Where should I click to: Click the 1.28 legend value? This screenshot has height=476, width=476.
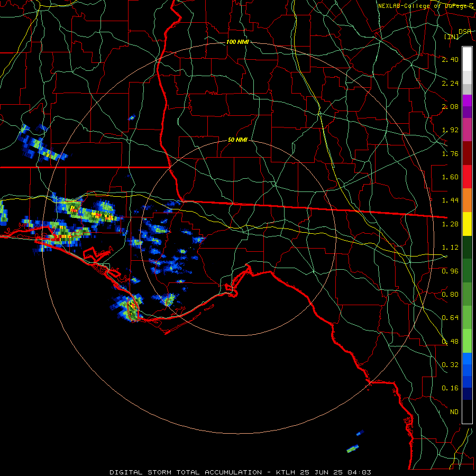pos(450,224)
